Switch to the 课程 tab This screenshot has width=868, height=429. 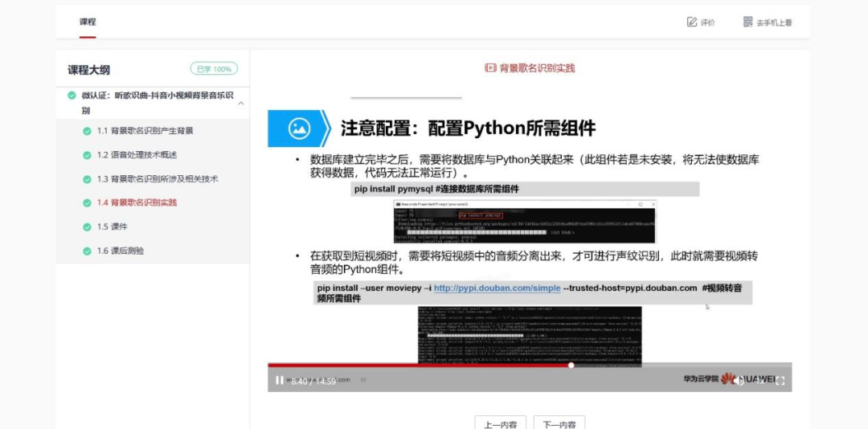(88, 22)
